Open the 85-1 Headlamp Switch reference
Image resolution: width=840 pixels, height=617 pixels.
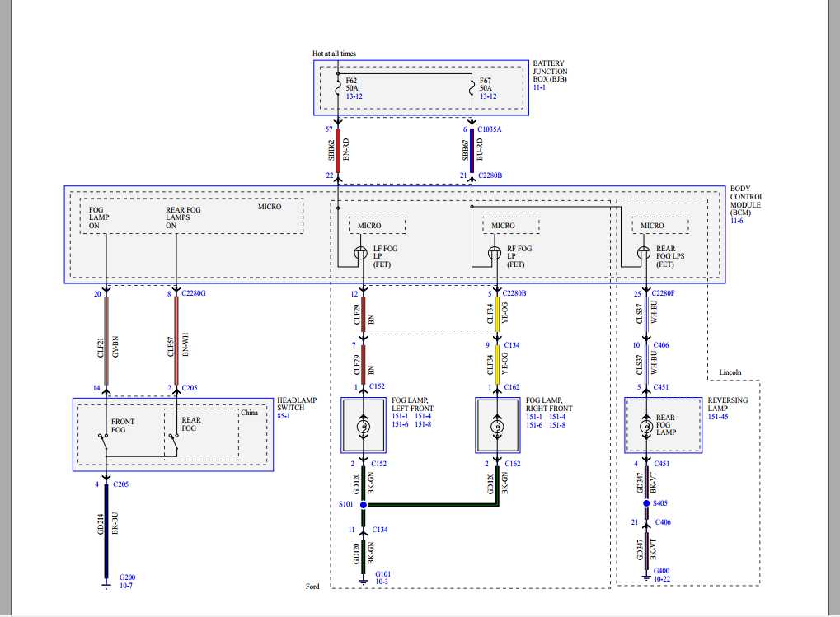(x=284, y=416)
